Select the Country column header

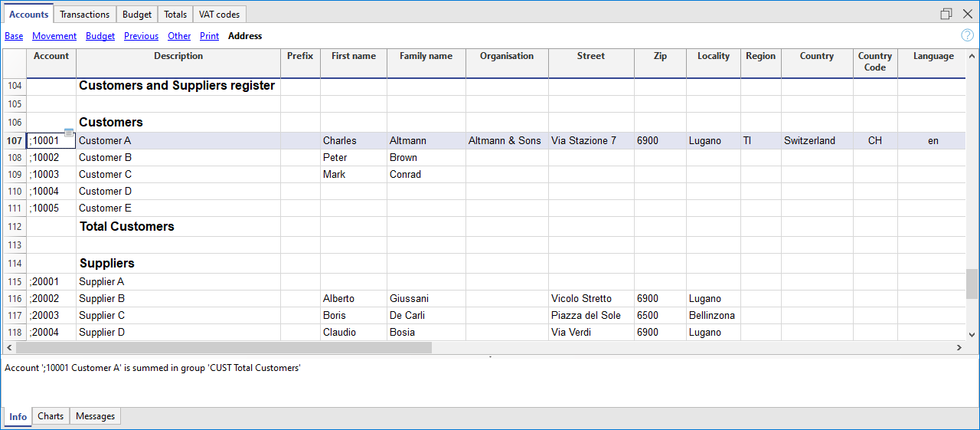(x=817, y=63)
